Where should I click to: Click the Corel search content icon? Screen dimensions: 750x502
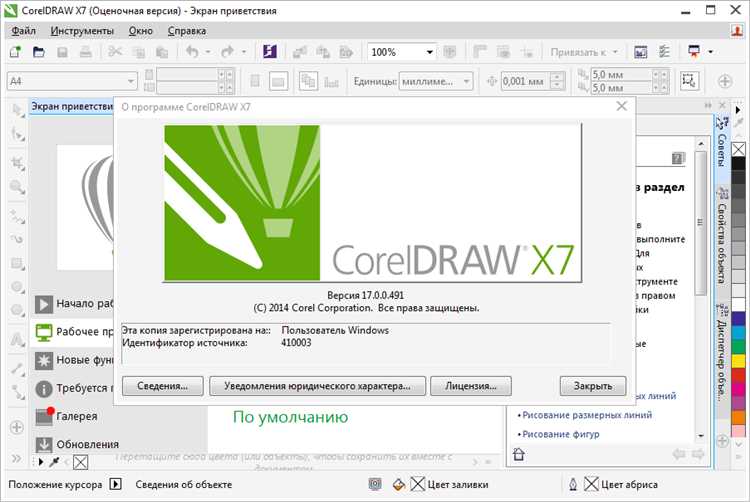(x=270, y=52)
